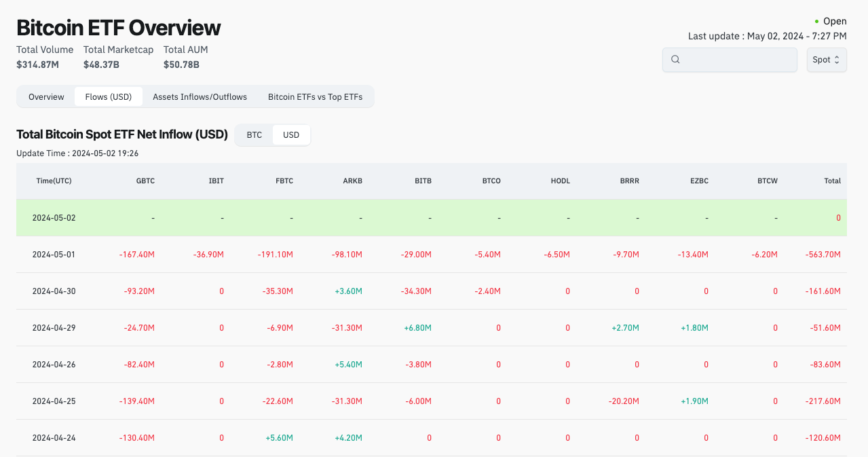Select the 2024-04-29 date cell
The width and height of the screenshot is (868, 457).
[x=54, y=328]
